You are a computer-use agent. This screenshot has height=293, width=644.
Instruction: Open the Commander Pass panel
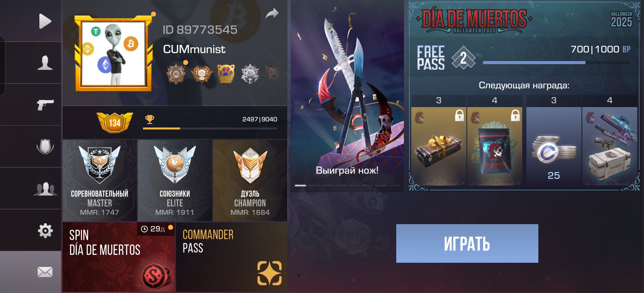click(x=231, y=257)
